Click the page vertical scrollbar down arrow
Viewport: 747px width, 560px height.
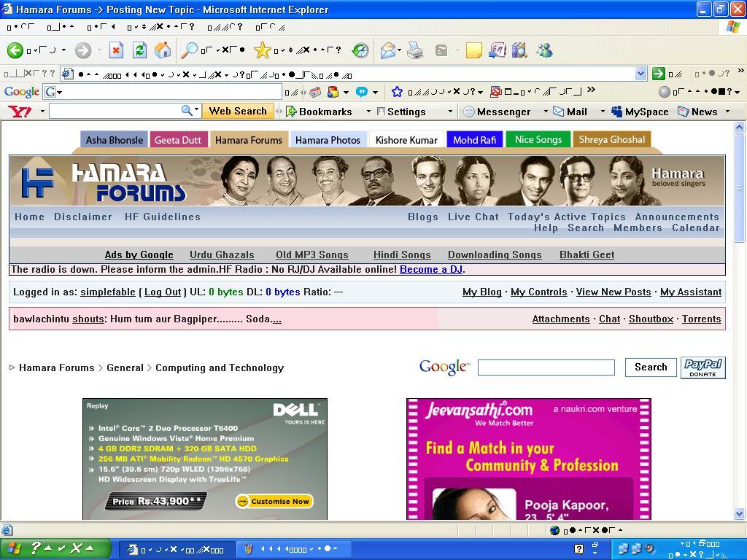click(x=740, y=513)
